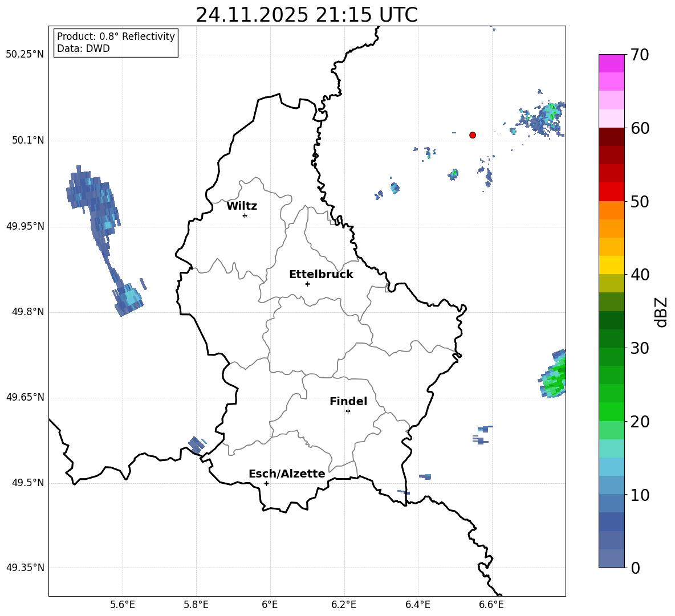Click the Findel station cross marker
Screen dimensions: 675x616
[348, 411]
